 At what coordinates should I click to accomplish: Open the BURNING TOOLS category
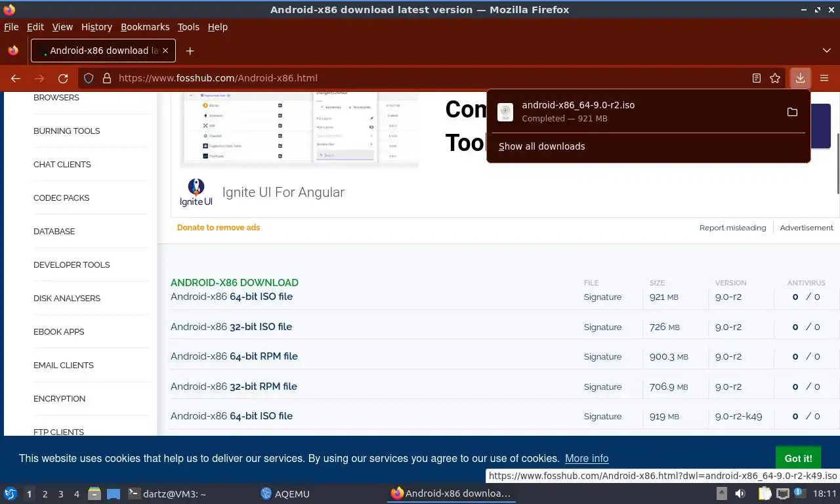[66, 131]
